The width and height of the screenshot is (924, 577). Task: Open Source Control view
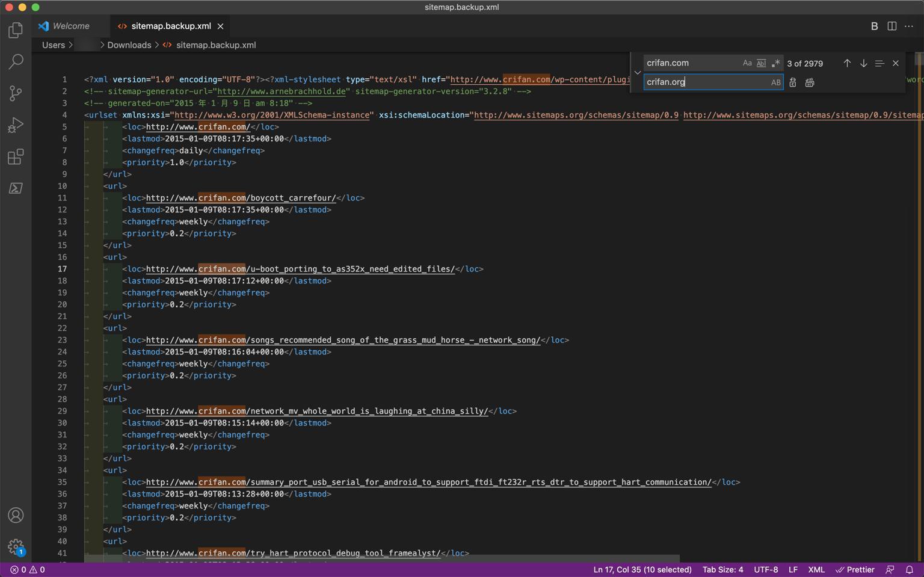[16, 93]
